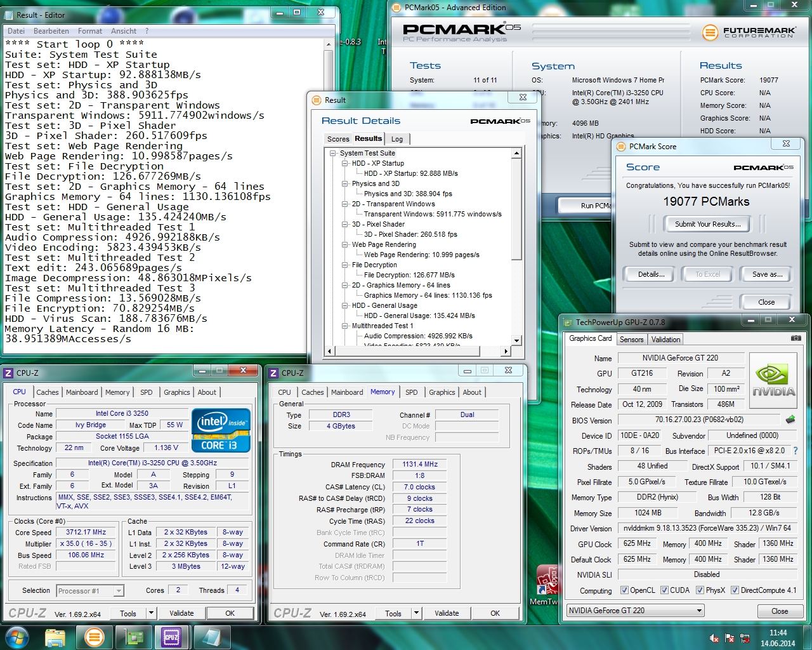Viewport: 812px width, 650px height.
Task: Toggle the DirectCompute 4.1 checkbox
Action: (x=735, y=590)
